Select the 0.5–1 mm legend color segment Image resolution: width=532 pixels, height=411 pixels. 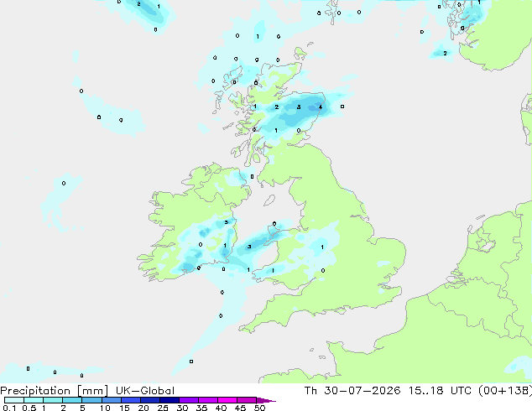click(34, 400)
